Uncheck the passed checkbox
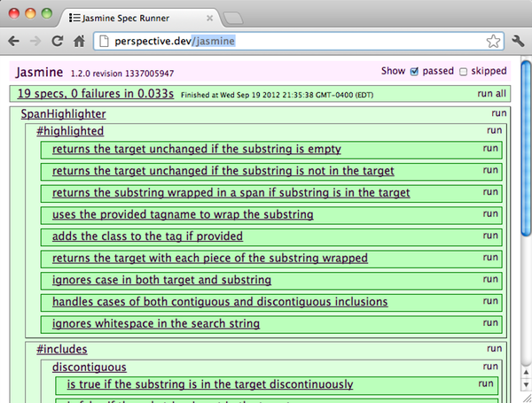Viewport: 532px width, 403px height. [414, 72]
